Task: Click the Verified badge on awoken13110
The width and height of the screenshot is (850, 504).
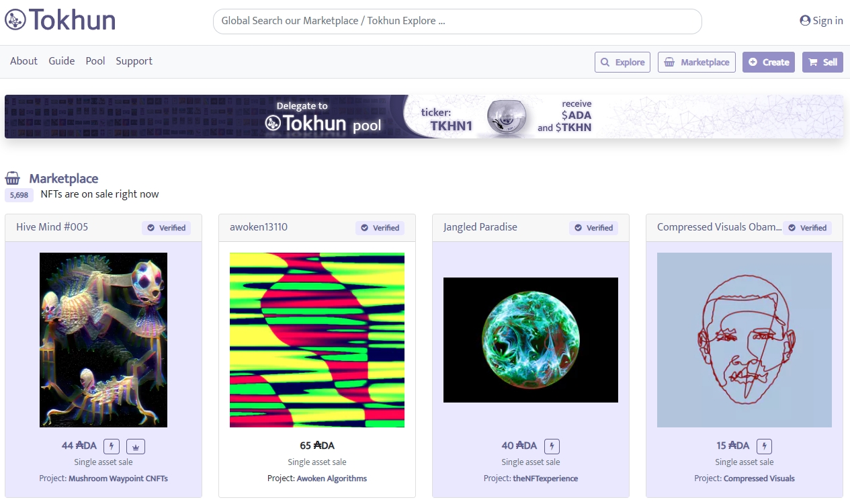Action: coord(380,228)
